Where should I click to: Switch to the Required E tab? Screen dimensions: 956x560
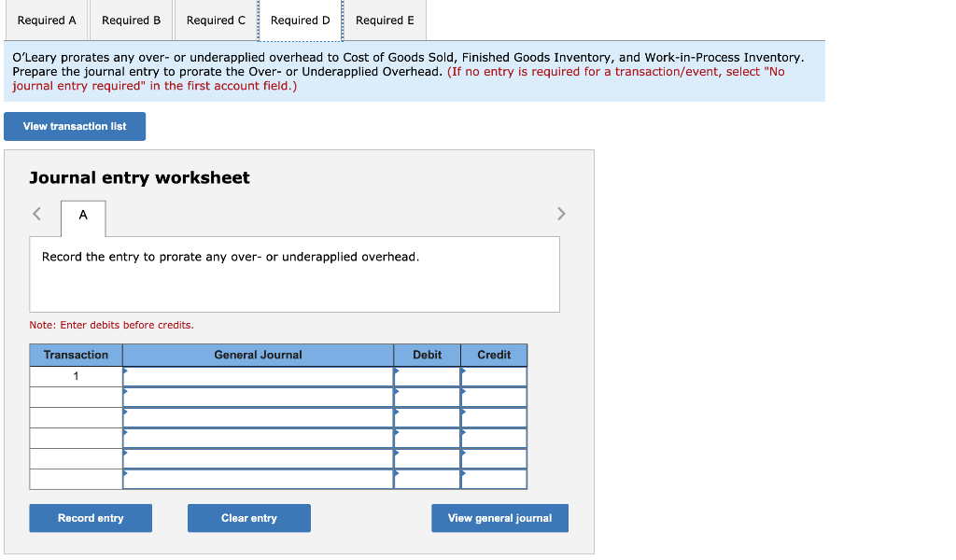coord(385,20)
